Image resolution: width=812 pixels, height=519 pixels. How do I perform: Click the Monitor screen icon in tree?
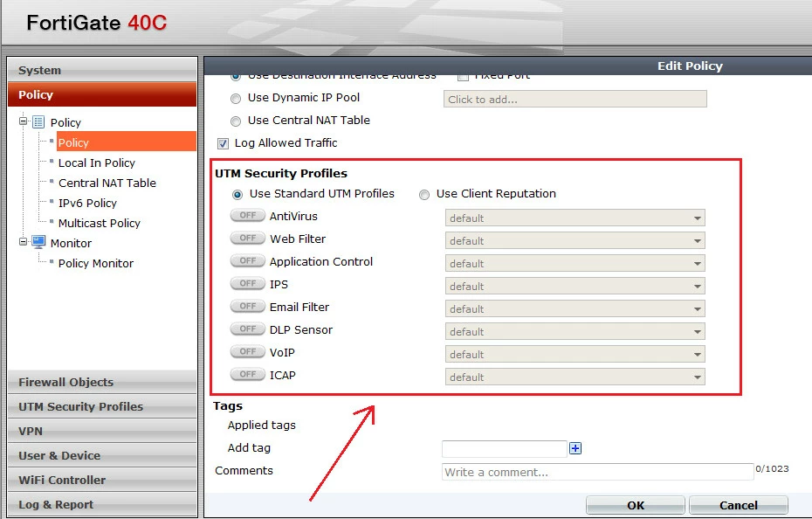pos(38,242)
